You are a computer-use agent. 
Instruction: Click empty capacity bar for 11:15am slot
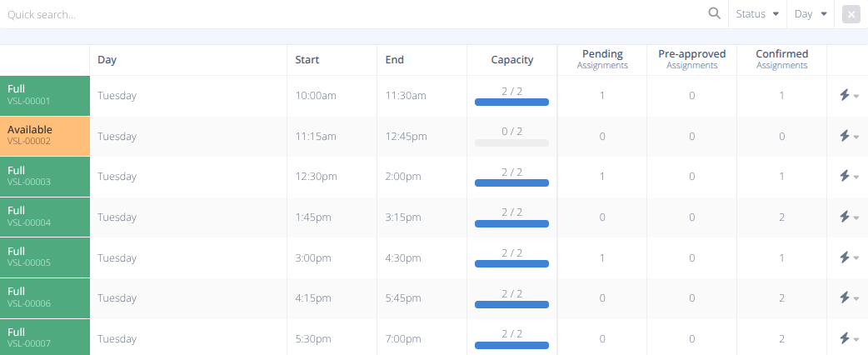[x=511, y=142]
